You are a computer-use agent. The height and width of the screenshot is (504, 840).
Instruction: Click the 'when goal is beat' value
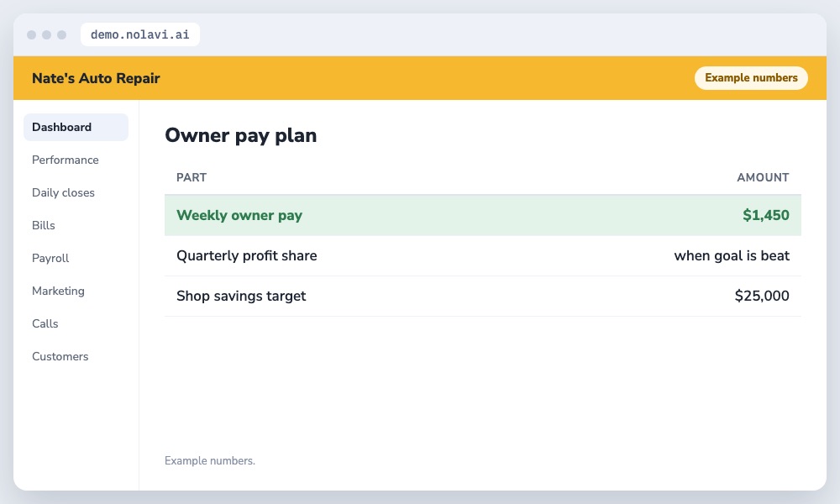click(x=732, y=255)
